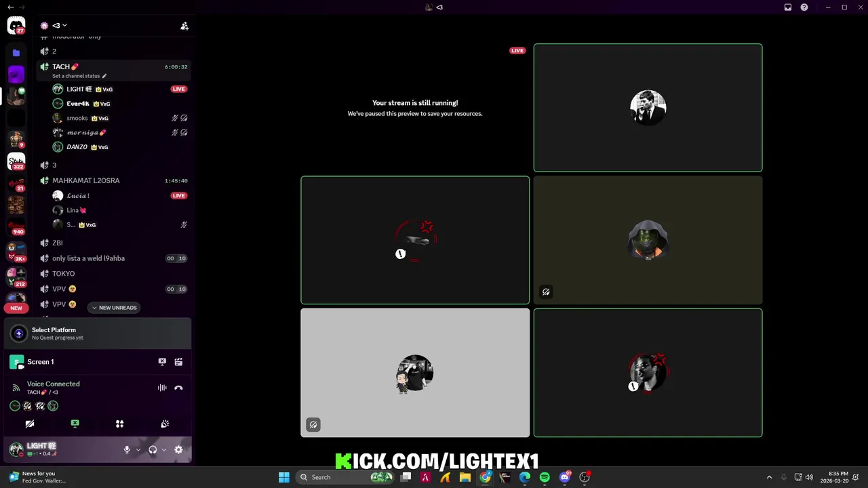Show hidden system tray icons
The height and width of the screenshot is (488, 868).
click(x=769, y=477)
